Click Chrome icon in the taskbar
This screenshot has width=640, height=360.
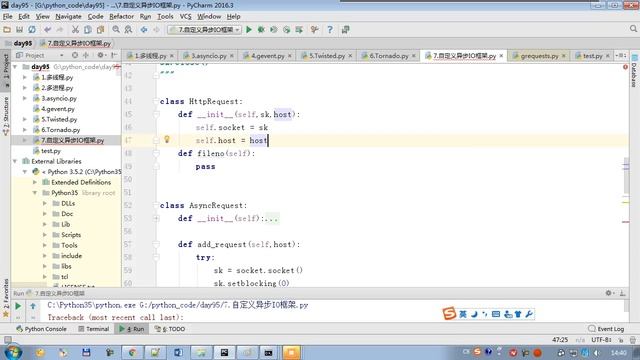pos(132,353)
